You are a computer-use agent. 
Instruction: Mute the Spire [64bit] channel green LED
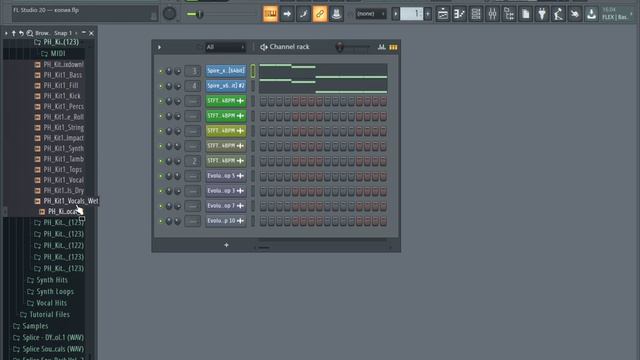click(161, 71)
